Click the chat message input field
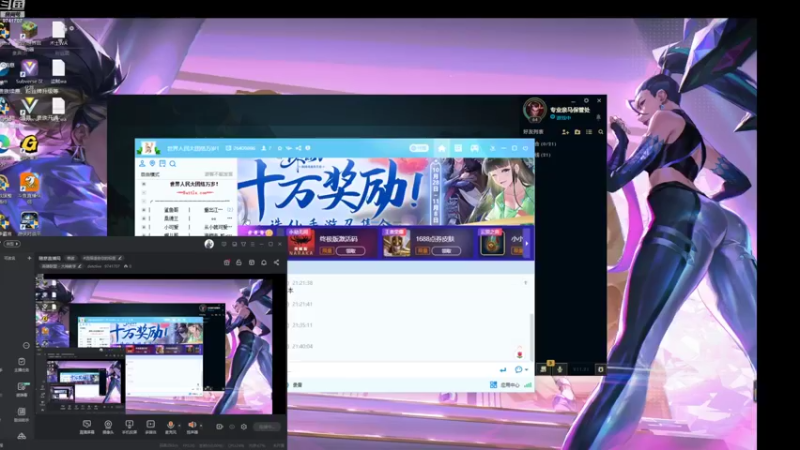Screen dimensions: 800x450 (393, 369)
